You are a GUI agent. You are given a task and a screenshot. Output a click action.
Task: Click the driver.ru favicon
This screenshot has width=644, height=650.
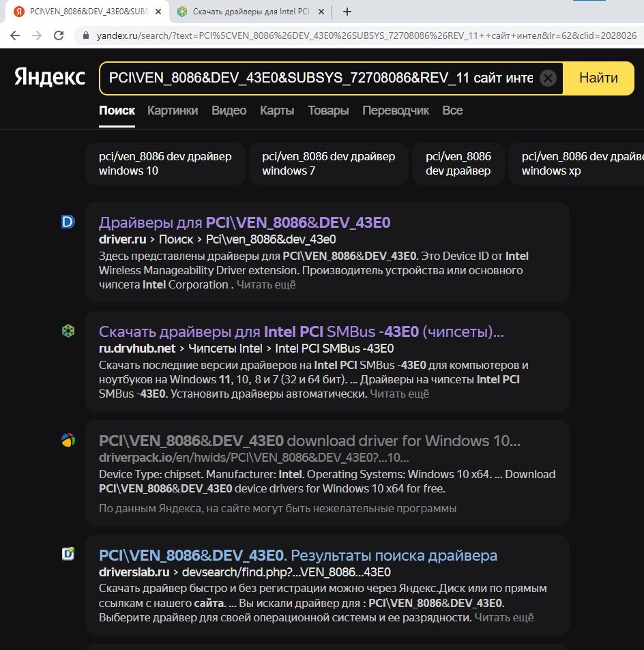[68, 222]
